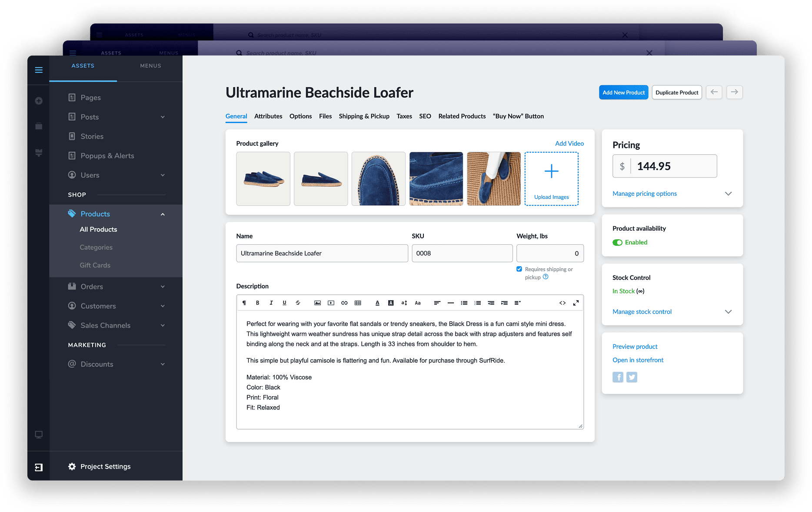Insert an image in the description editor
This screenshot has width=812, height=512.
tap(317, 303)
